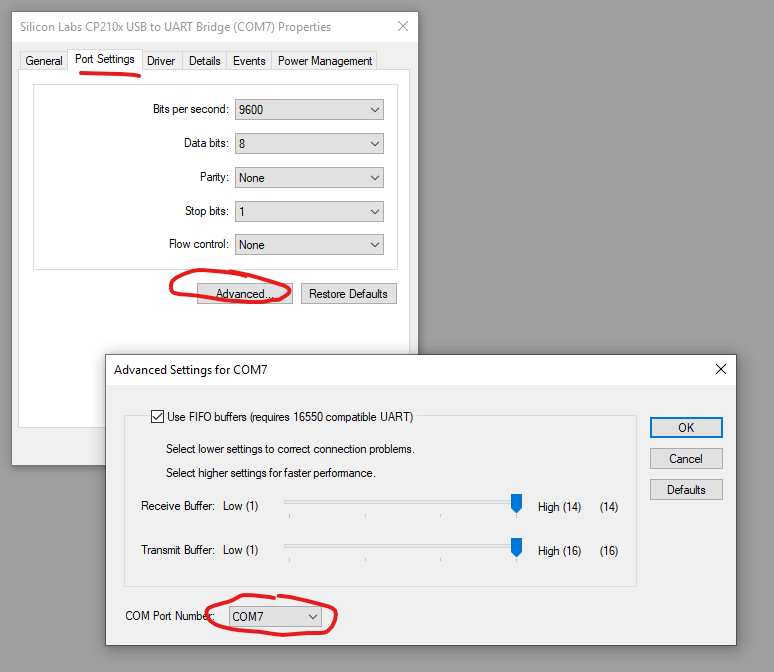Viewport: 774px width, 672px height.
Task: Open the COM Port Number dropdown
Action: [x=275, y=617]
